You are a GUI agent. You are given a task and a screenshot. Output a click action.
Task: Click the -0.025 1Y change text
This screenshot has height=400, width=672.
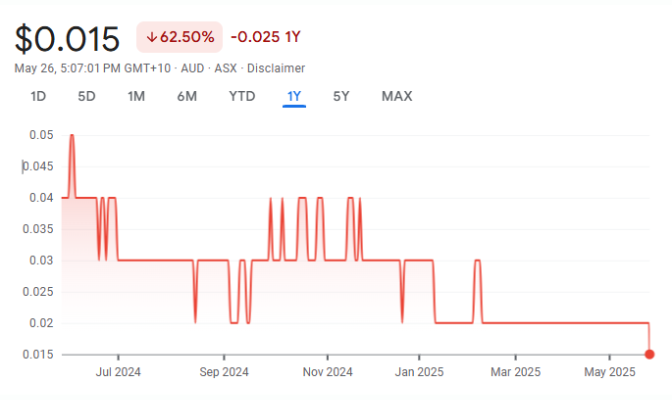pyautogui.click(x=266, y=37)
